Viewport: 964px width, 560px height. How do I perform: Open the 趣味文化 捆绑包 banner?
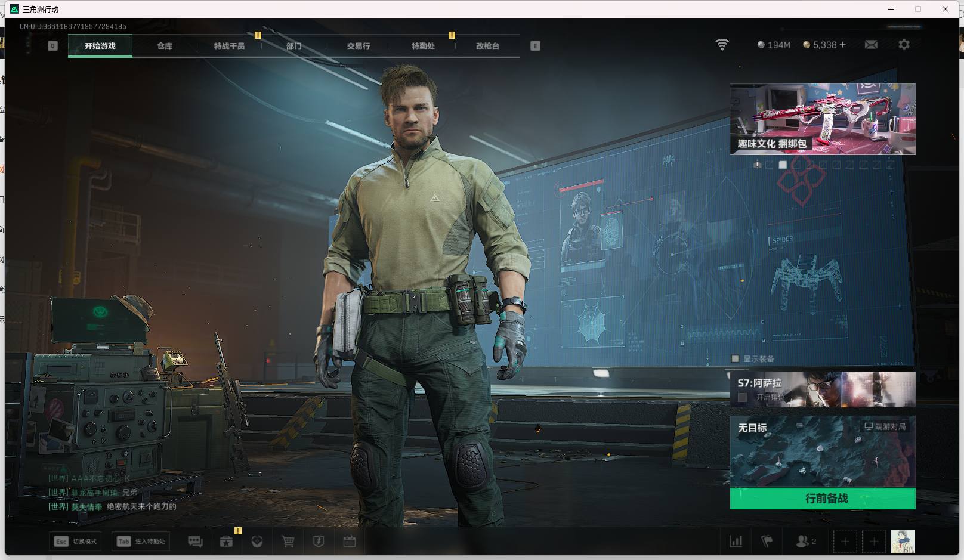click(823, 119)
